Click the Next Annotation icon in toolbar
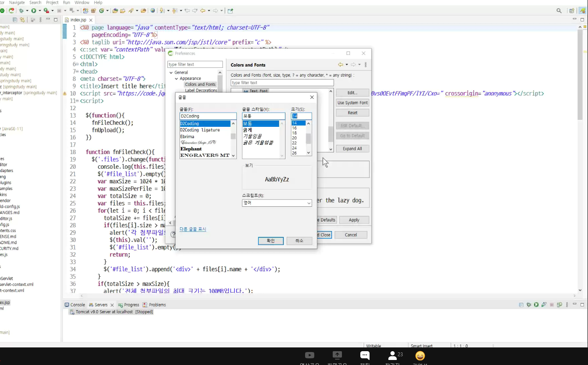The width and height of the screenshot is (588, 365). pyautogui.click(x=162, y=10)
